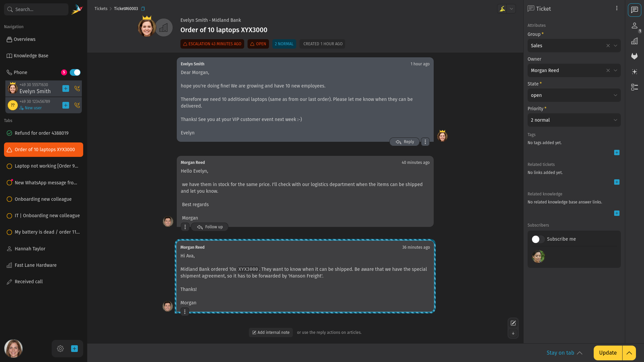Viewport: 644px width, 362px height.
Task: Open the smart assist sparkle icon
Action: (634, 72)
